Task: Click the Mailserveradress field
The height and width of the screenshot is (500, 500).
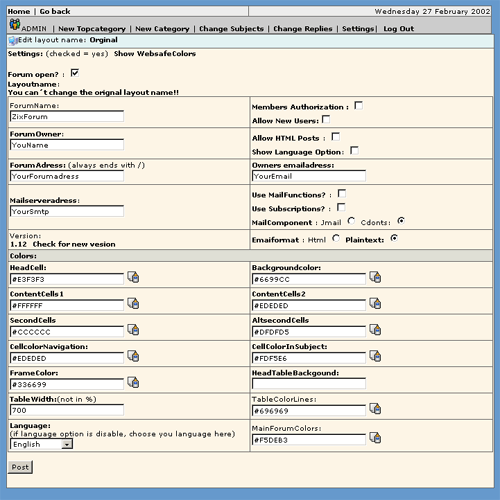Action: coord(67,211)
